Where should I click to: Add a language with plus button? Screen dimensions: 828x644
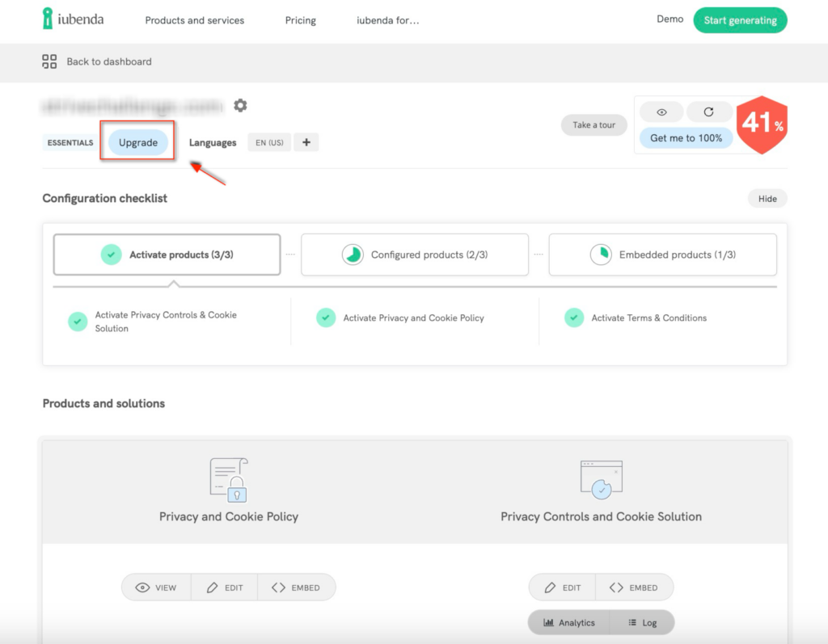306,143
